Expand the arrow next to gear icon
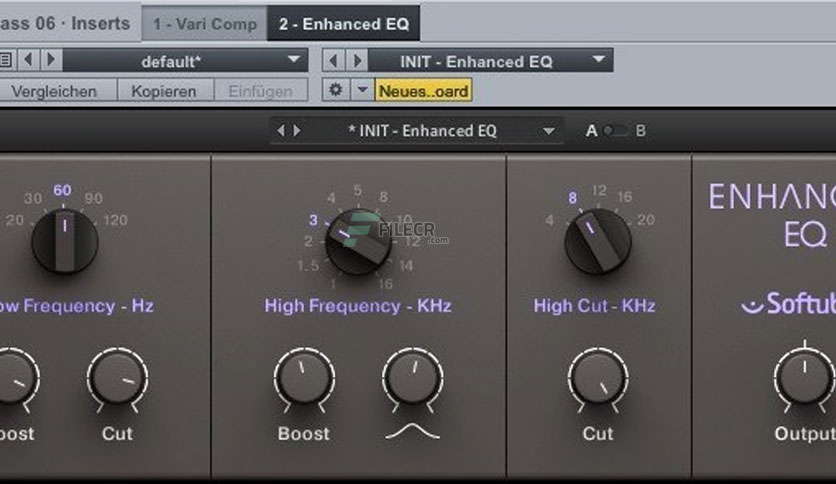The width and height of the screenshot is (836, 484). (x=363, y=90)
